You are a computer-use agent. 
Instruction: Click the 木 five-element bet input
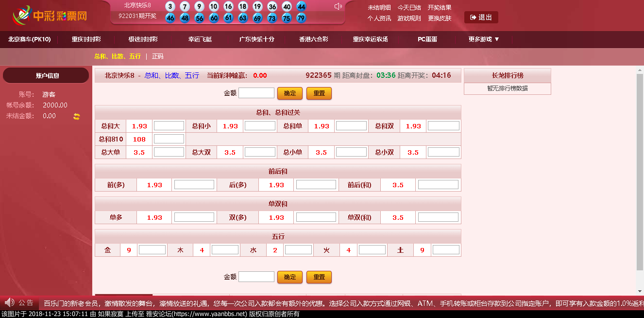(225, 250)
